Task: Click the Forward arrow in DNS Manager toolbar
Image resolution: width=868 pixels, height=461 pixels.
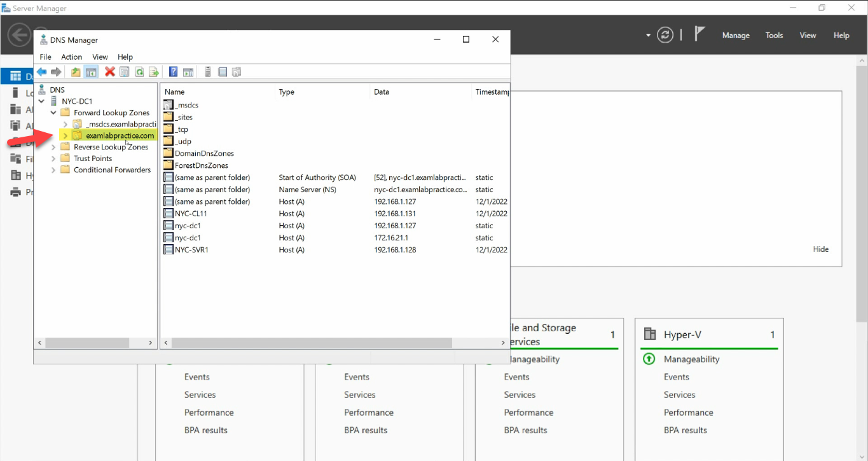Action: (56, 72)
